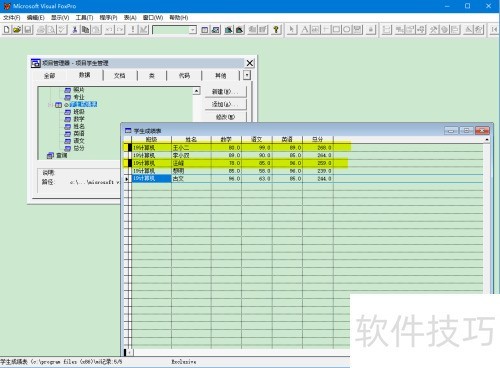The height and width of the screenshot is (368, 500).
Task: Click the Print toolbar icon
Action: click(x=41, y=30)
